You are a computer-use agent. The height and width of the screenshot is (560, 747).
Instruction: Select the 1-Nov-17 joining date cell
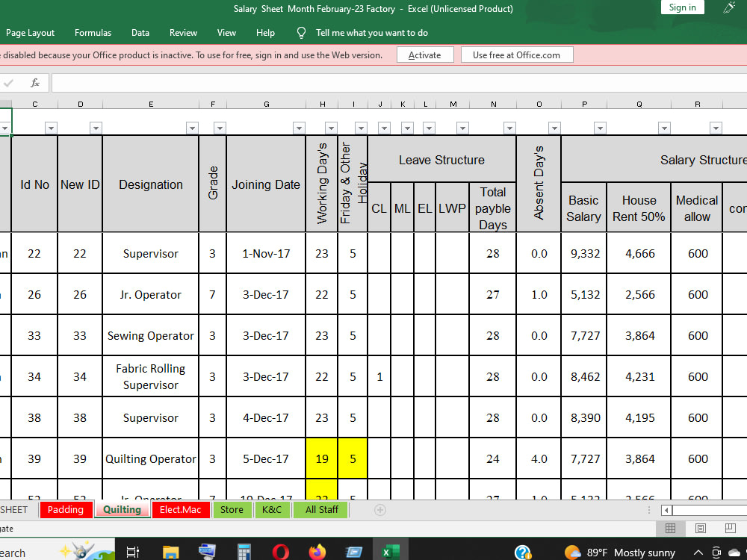coord(266,253)
